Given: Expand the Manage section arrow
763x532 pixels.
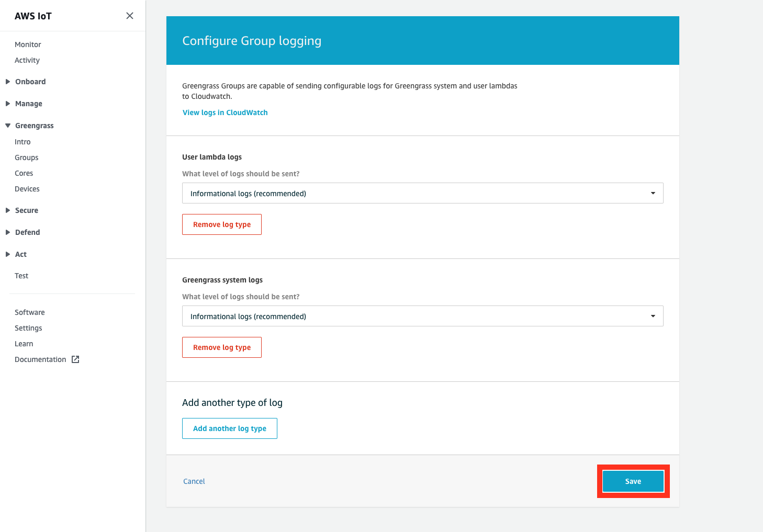Looking at the screenshot, I should point(8,104).
